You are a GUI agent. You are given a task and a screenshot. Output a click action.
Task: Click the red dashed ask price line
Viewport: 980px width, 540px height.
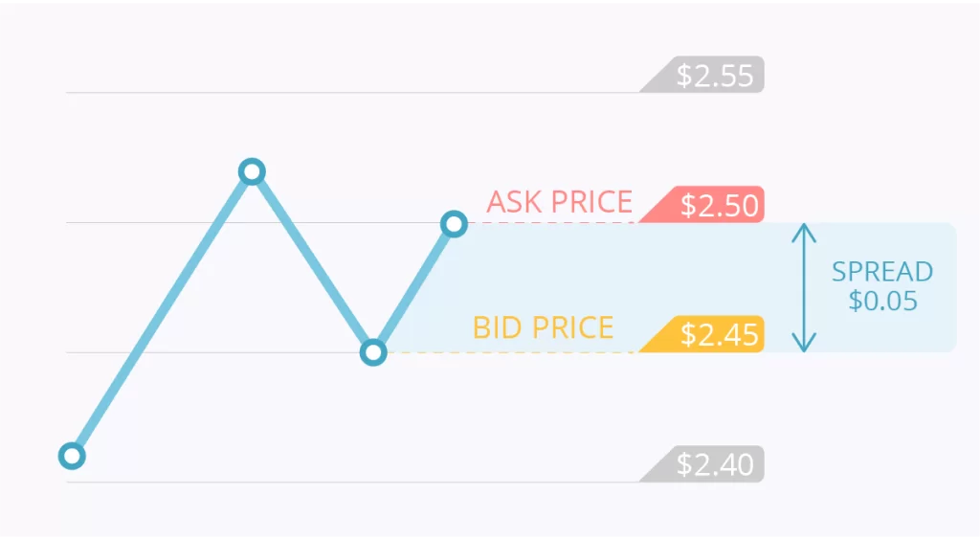(x=551, y=222)
